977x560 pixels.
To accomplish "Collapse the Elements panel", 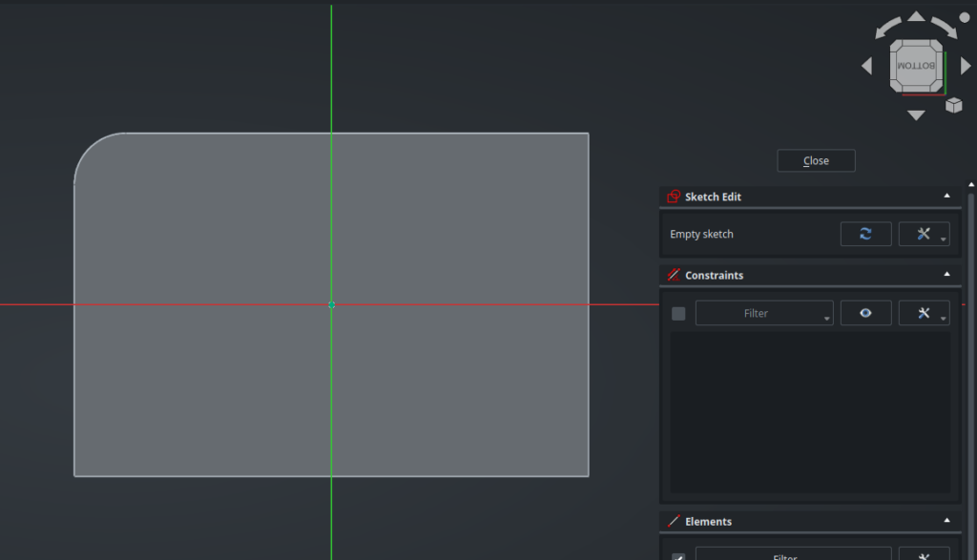I will pos(946,521).
